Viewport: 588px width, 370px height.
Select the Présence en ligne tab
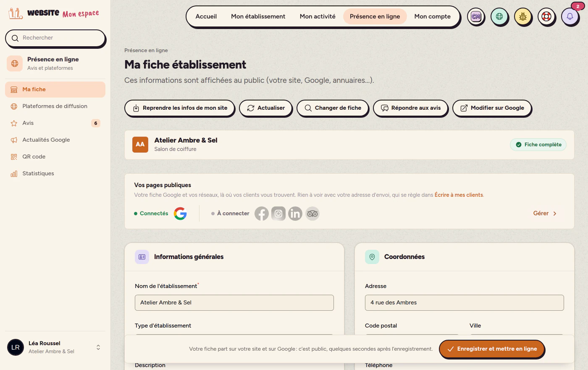tap(375, 16)
